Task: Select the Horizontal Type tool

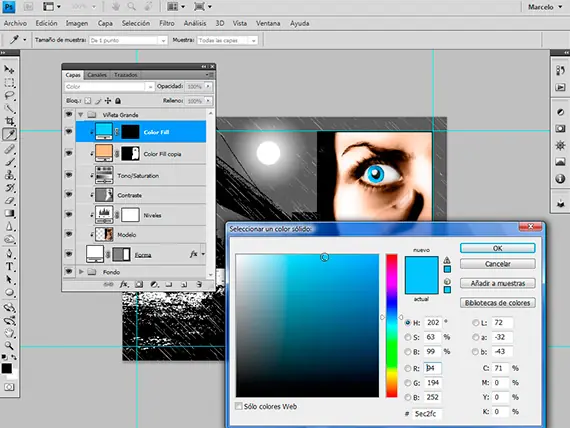Action: (9, 267)
